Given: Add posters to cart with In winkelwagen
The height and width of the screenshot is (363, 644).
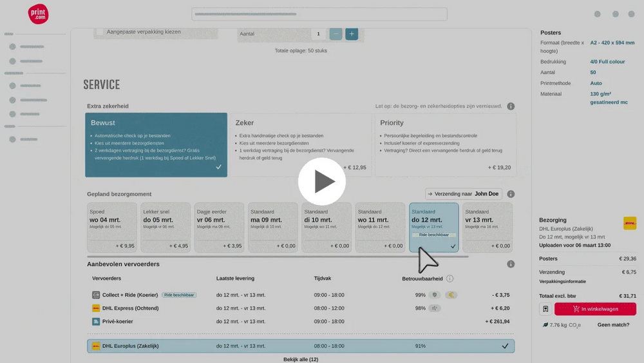Looking at the screenshot, I should (x=595, y=309).
